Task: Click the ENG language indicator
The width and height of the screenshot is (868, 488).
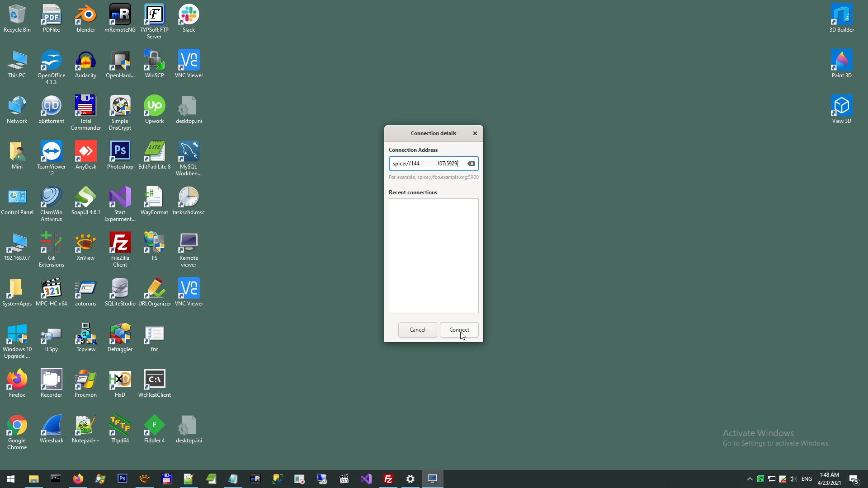Action: click(807, 479)
